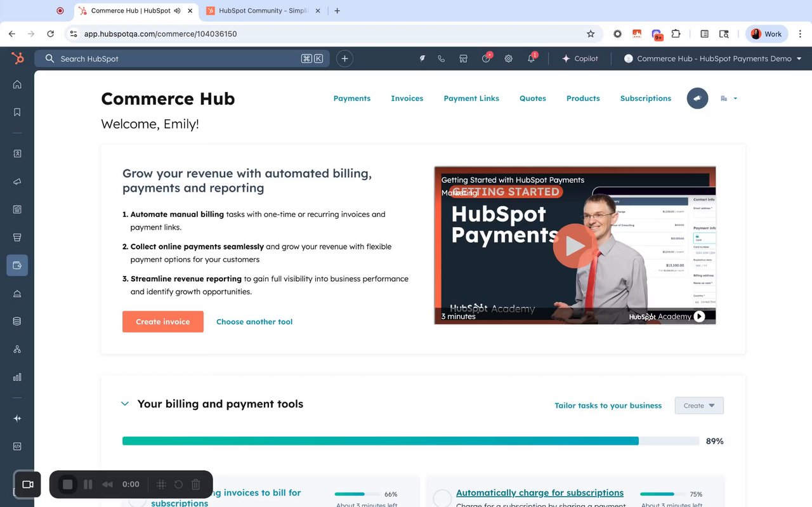Open the Settings gear icon
Viewport: 812px width, 507px height.
(x=508, y=58)
